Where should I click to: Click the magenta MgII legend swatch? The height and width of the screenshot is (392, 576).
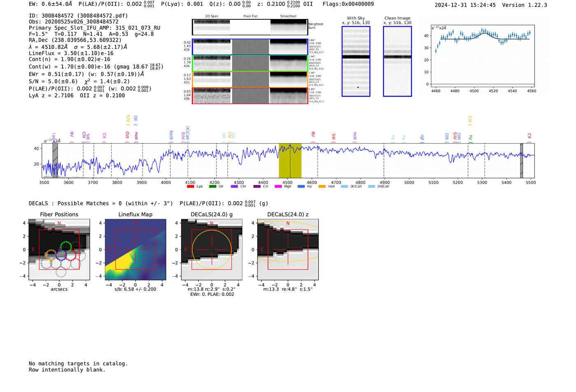point(278,186)
